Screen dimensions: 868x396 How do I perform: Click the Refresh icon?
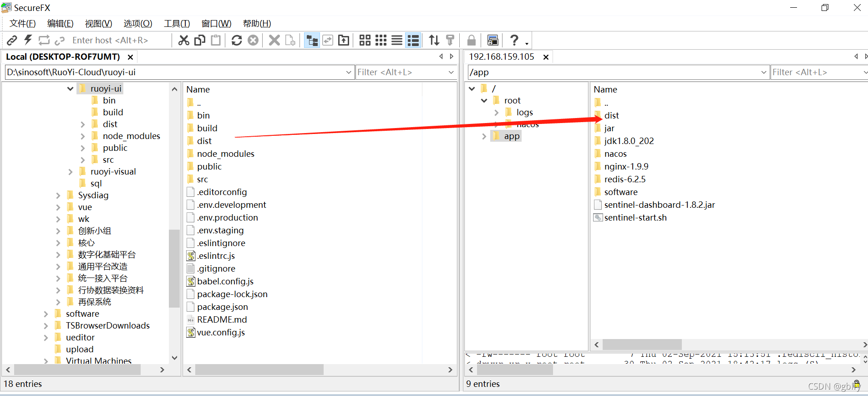tap(237, 40)
